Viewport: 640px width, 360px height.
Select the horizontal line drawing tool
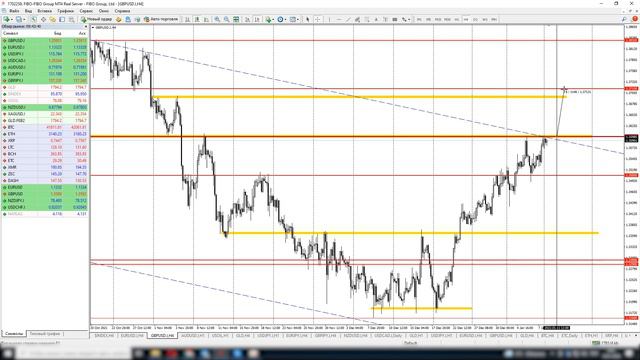pyautogui.click(x=339, y=19)
